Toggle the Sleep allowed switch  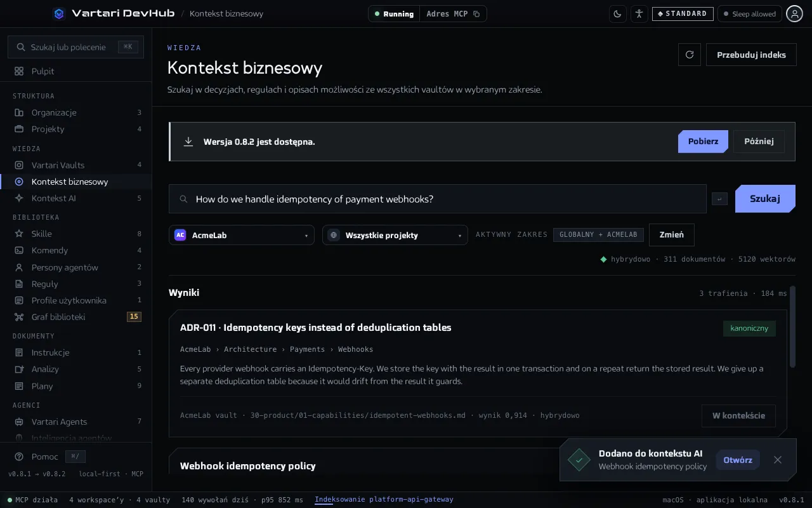tap(749, 13)
